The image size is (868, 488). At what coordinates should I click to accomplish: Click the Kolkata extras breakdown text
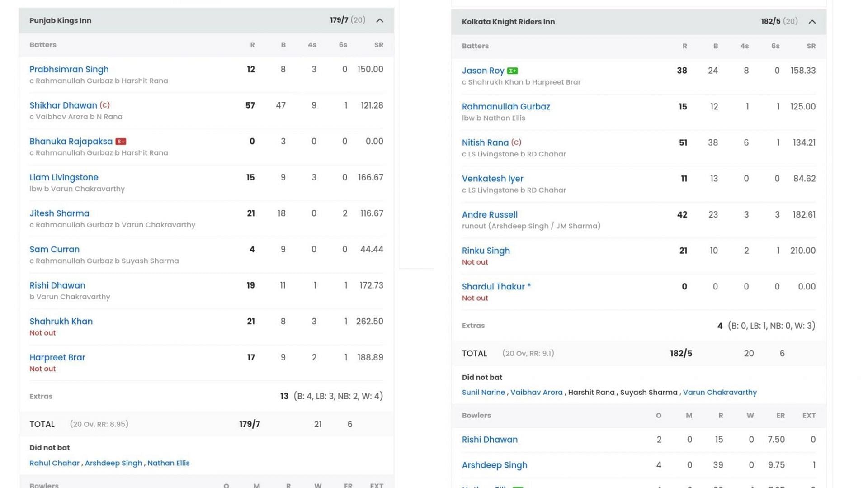[771, 326]
